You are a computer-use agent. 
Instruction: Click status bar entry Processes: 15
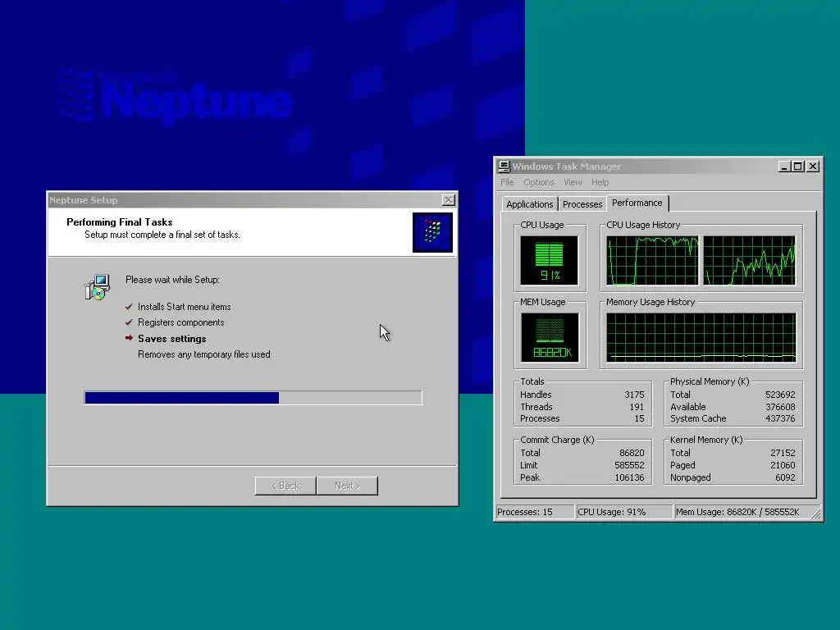[x=534, y=512]
